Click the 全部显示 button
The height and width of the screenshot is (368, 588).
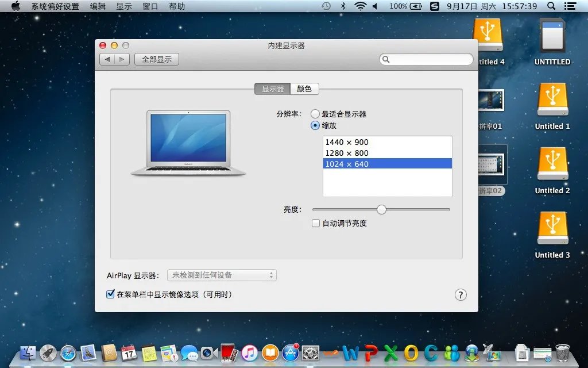click(x=157, y=59)
